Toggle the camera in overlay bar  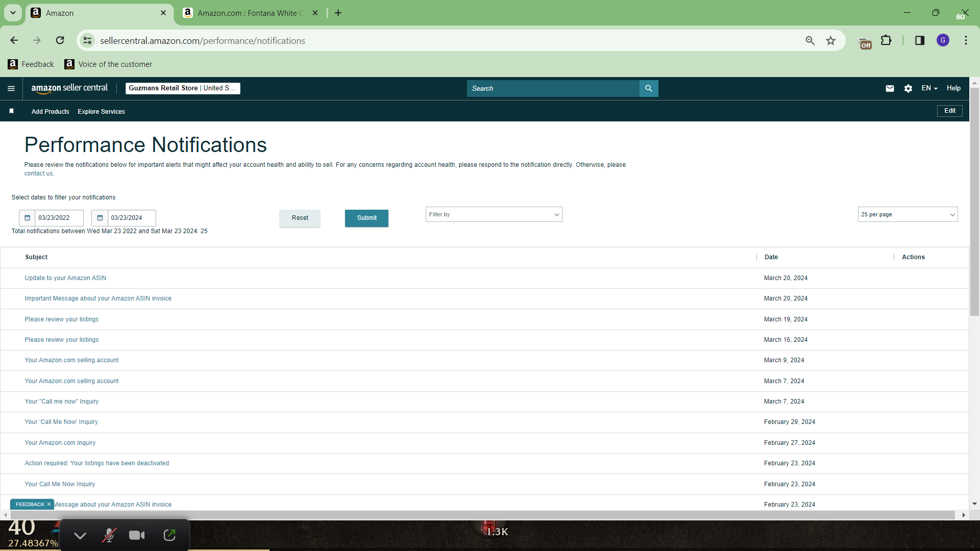[137, 535]
